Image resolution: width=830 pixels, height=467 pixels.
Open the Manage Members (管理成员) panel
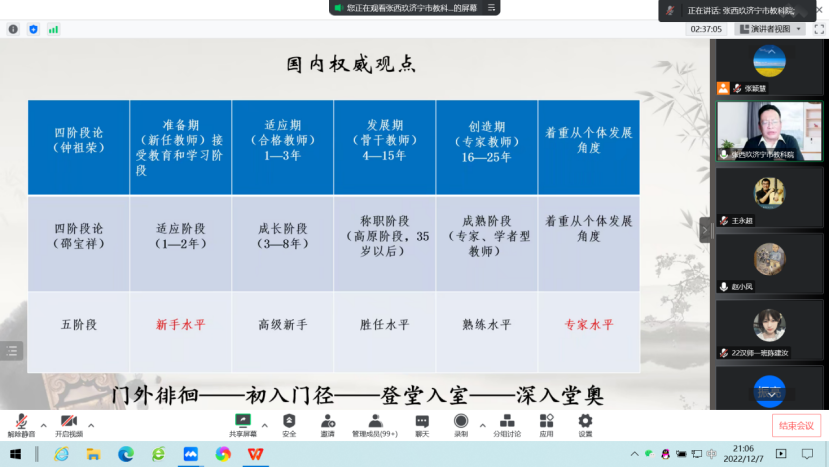[x=374, y=422]
